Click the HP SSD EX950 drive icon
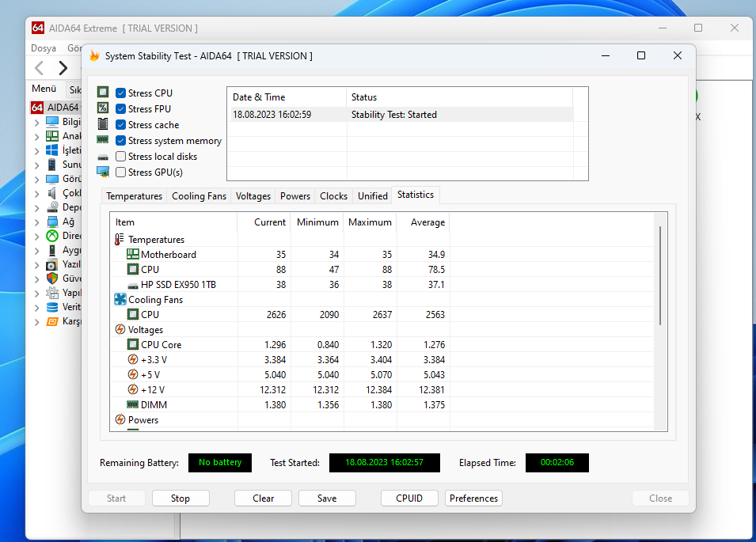 coord(132,285)
